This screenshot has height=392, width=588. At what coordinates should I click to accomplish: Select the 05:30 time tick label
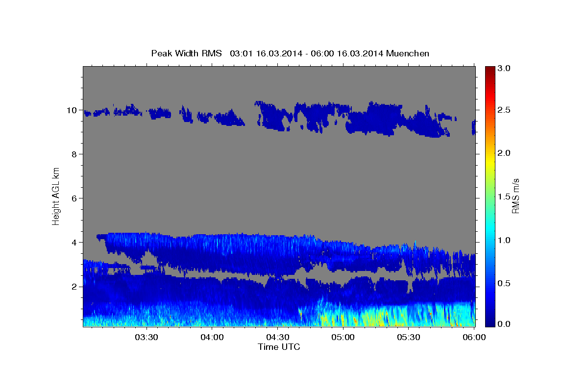(409, 337)
